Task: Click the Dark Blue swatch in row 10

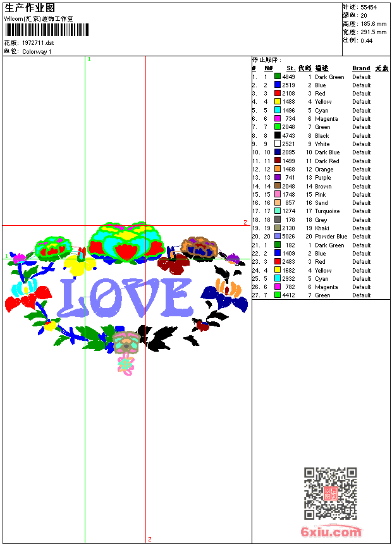Action: pyautogui.click(x=278, y=152)
